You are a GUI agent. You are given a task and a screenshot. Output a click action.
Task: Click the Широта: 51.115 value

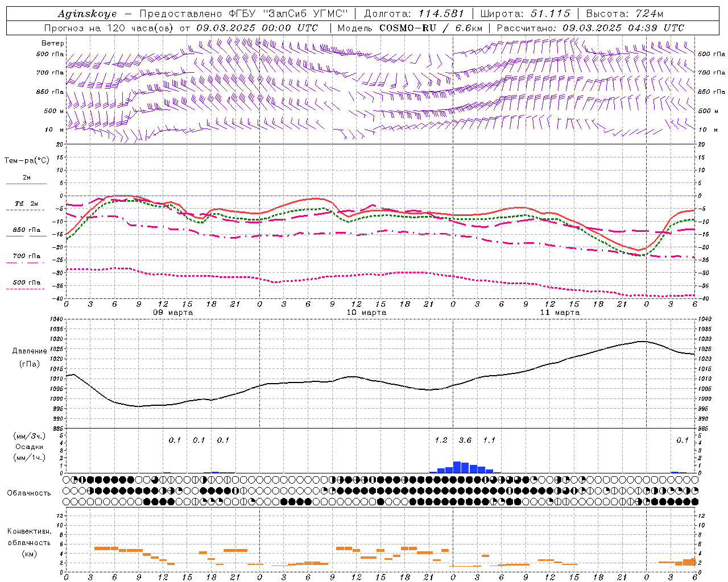[525, 14]
